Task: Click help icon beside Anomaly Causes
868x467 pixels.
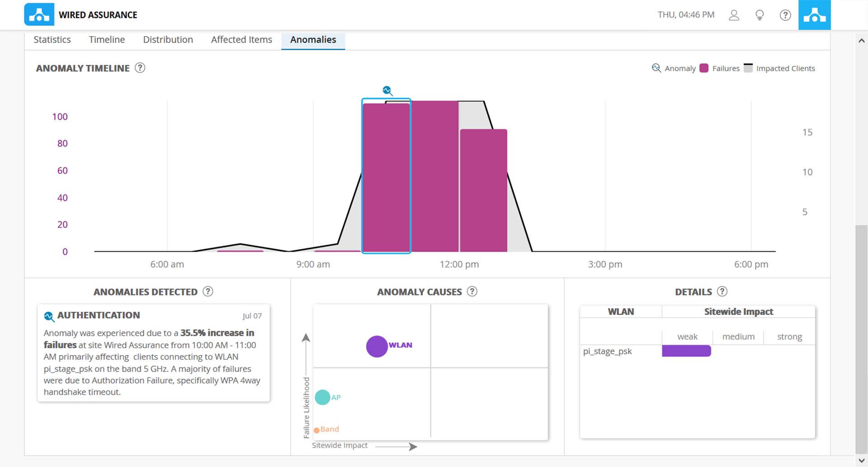Action: 472,291
